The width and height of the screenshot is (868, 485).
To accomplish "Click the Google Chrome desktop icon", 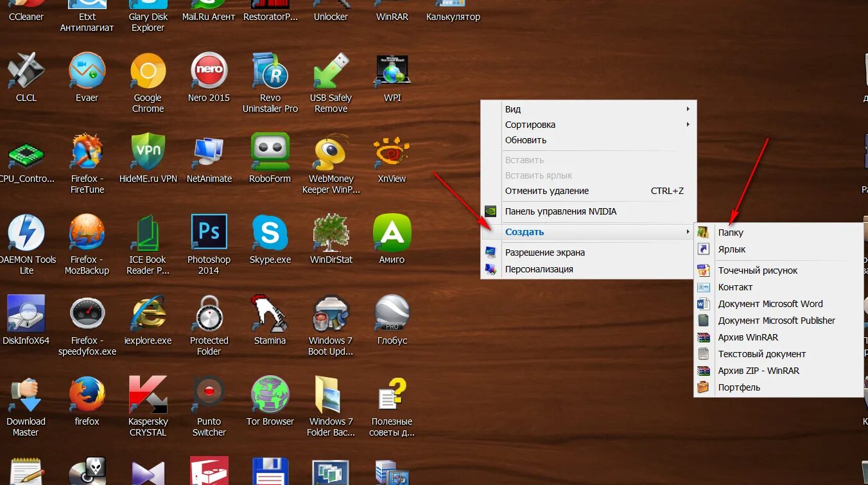I will click(148, 71).
